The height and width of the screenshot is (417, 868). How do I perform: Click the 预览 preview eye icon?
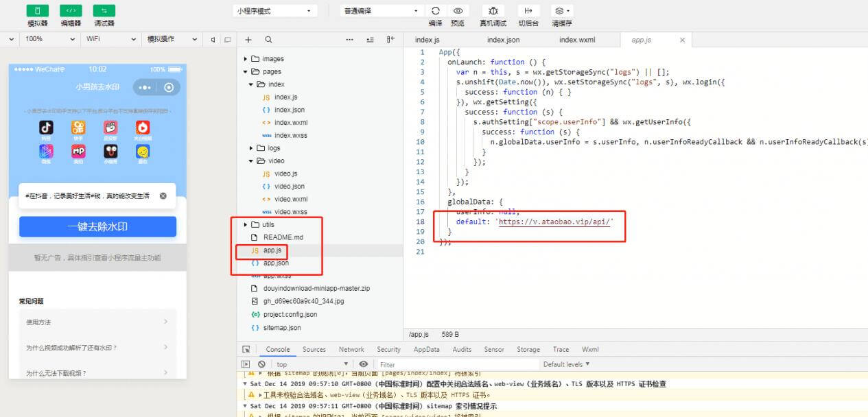[458, 11]
